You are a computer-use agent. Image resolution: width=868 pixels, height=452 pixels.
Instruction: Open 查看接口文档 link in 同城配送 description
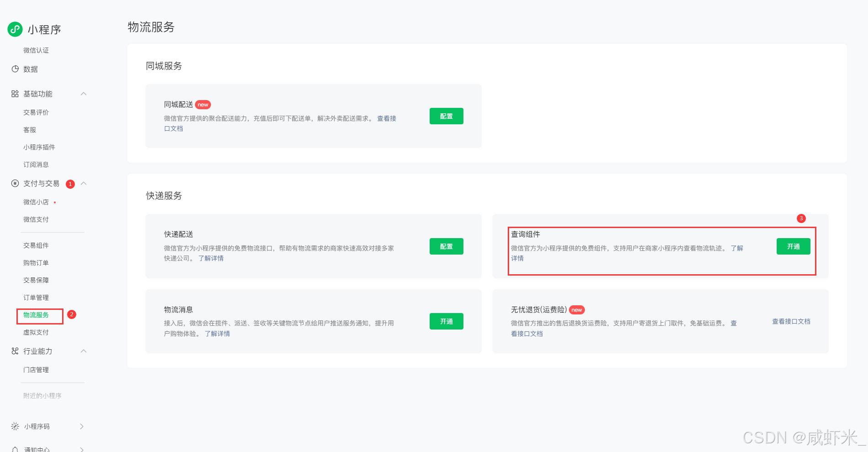pos(386,118)
